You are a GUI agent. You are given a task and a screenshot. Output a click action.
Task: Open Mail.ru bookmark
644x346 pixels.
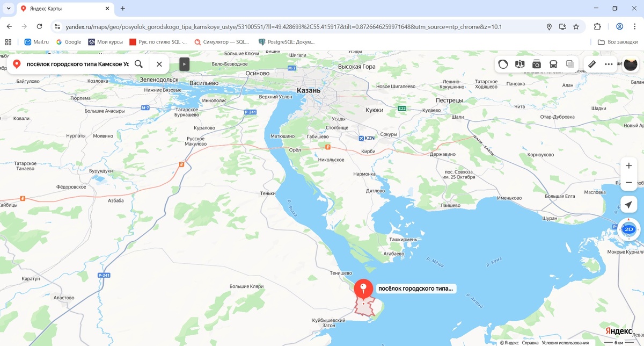(37, 41)
